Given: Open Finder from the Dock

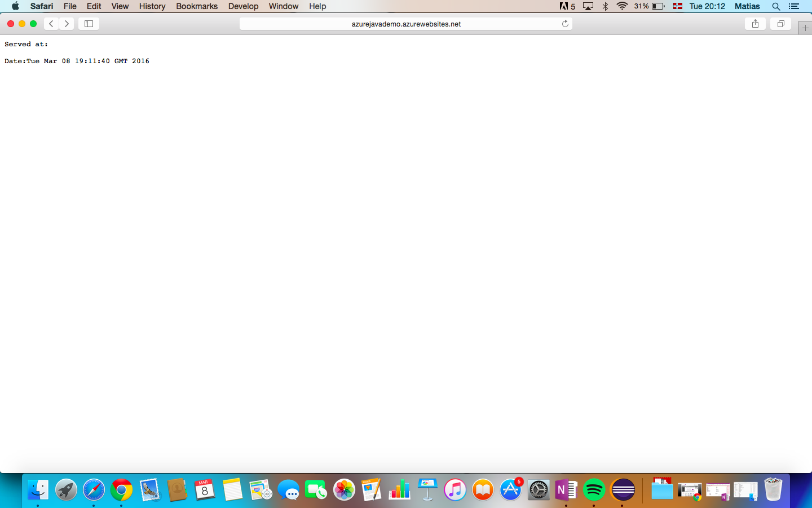Looking at the screenshot, I should click(38, 489).
